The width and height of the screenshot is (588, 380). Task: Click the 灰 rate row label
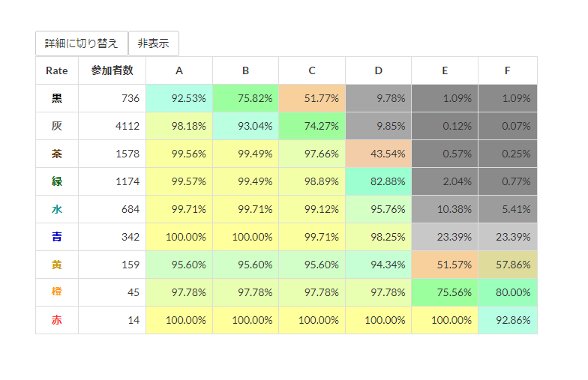coord(57,126)
